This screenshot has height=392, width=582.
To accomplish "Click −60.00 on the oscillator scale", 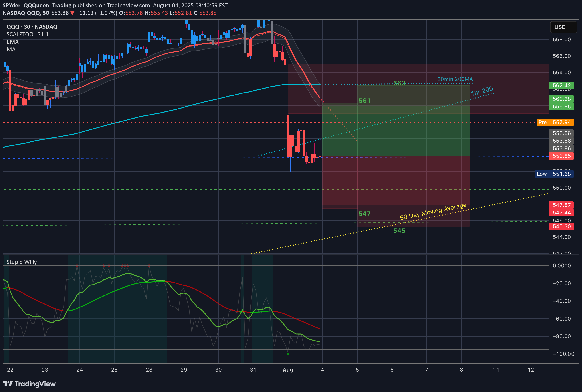I will point(562,319).
